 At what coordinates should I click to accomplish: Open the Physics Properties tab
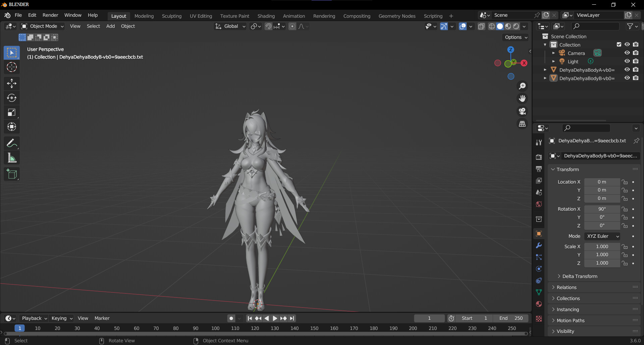539,269
